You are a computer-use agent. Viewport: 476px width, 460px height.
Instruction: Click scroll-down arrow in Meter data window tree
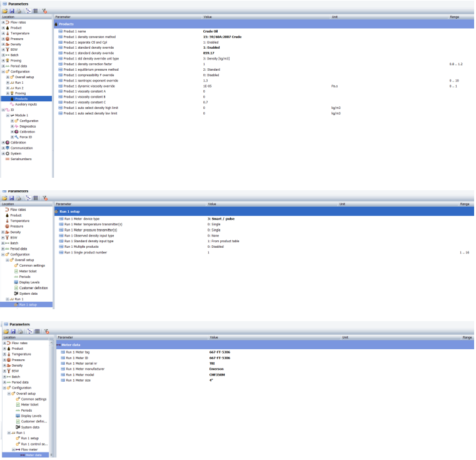click(51, 455)
